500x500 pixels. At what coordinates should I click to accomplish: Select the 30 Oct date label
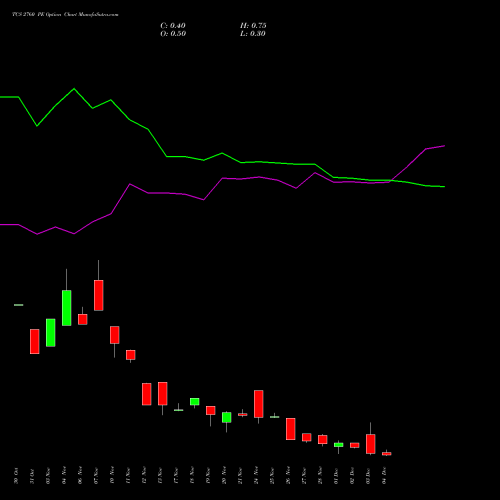point(16,476)
